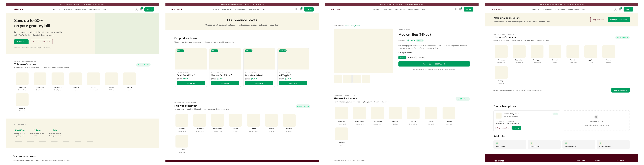The height and width of the screenshot is (165, 644).
Task: Click cart icon on Welcome back Sarah dashboard
Action: (620, 9)
